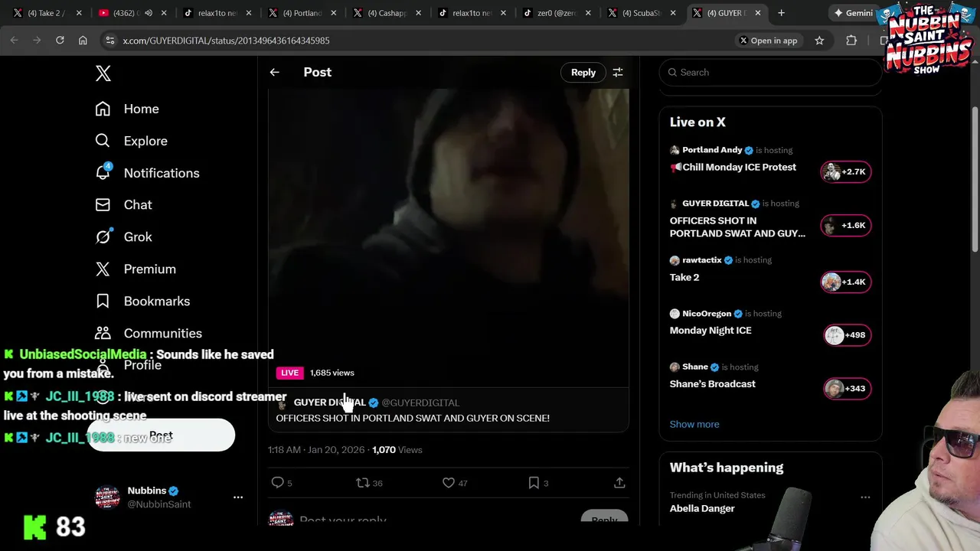Switch to the Cashapp X tab
The height and width of the screenshot is (551, 980).
click(387, 13)
